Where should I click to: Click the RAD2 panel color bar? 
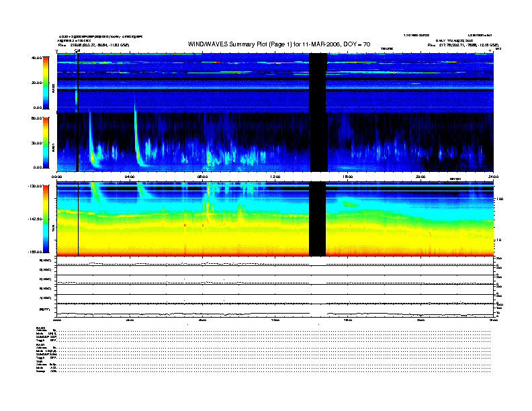[46, 83]
